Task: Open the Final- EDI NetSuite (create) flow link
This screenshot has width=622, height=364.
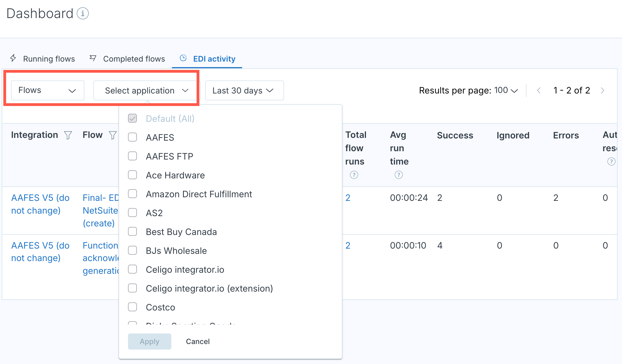Action: [101, 210]
